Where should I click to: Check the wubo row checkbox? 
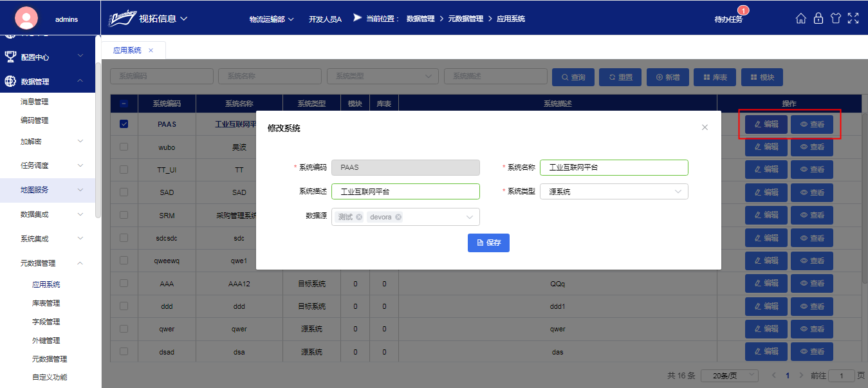tap(124, 147)
